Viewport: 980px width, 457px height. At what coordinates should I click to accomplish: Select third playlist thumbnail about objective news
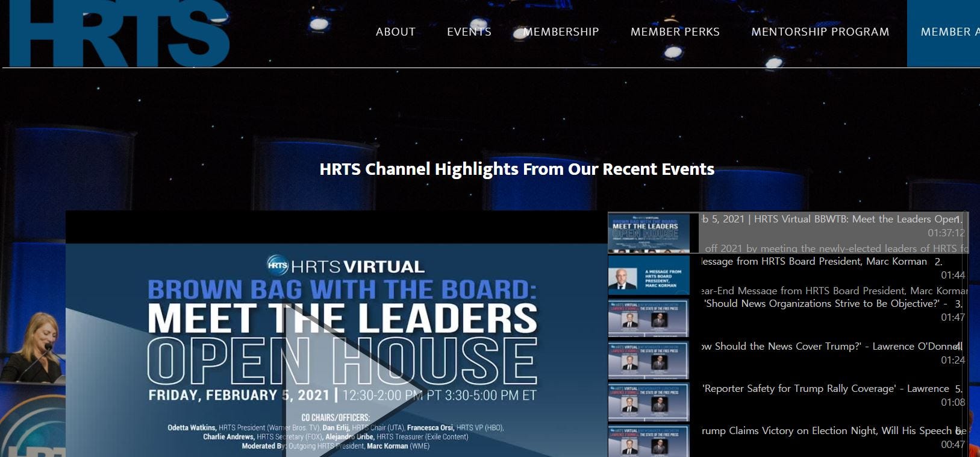[649, 317]
